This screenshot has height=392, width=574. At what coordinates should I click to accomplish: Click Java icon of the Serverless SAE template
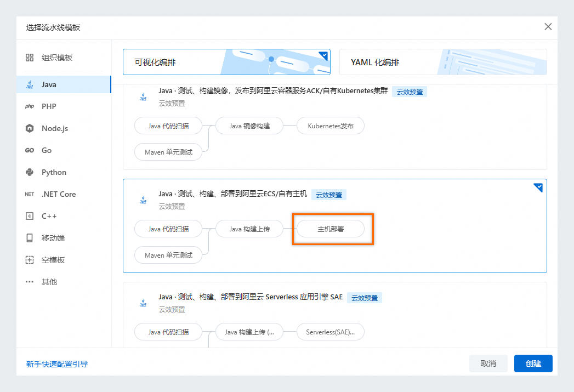click(x=144, y=303)
